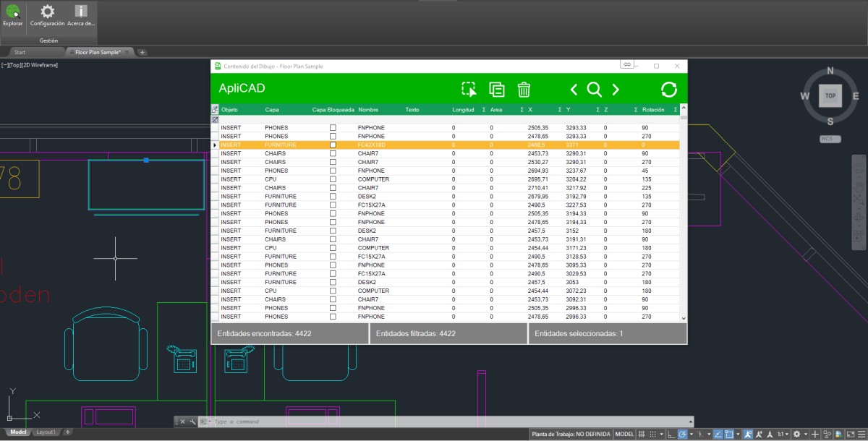Open Configuración from the Gestión panel
868x441 pixels.
[x=46, y=16]
